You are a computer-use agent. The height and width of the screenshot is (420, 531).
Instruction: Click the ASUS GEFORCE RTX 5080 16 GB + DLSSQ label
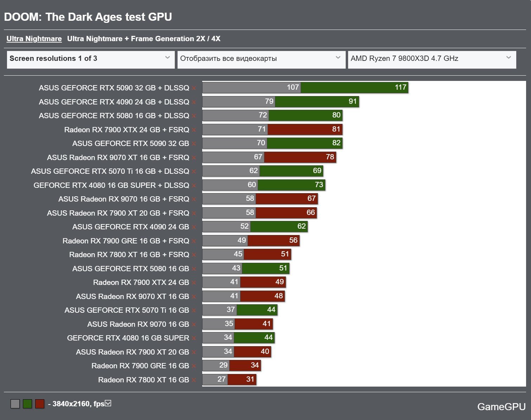click(114, 116)
